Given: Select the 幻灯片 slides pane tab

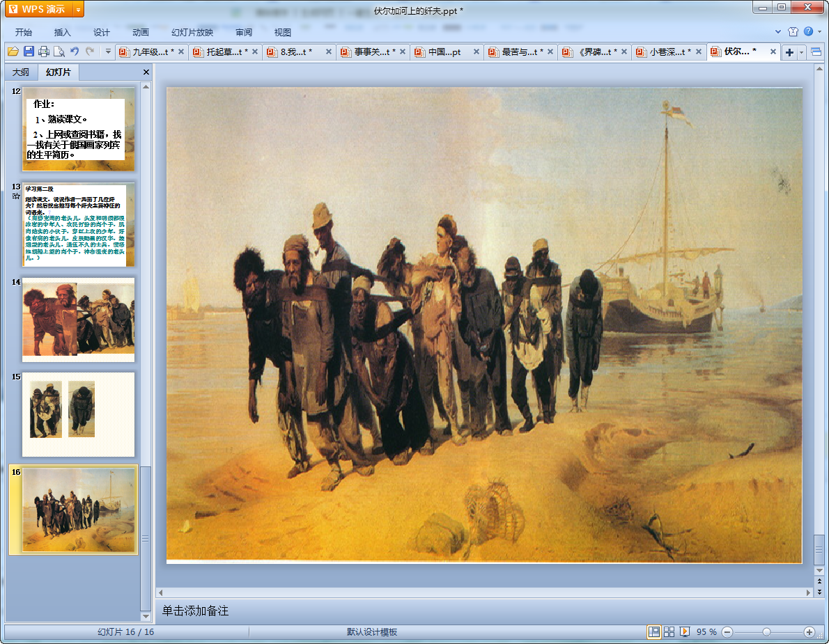Looking at the screenshot, I should pos(58,72).
